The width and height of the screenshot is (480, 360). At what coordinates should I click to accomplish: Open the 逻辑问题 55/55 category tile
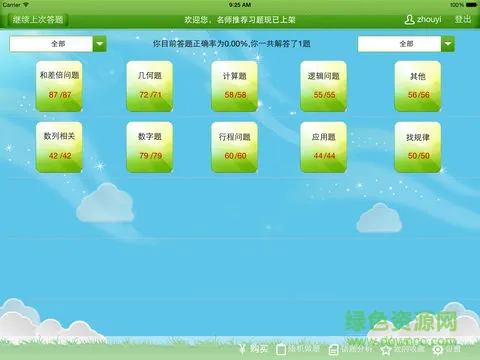pyautogui.click(x=323, y=86)
